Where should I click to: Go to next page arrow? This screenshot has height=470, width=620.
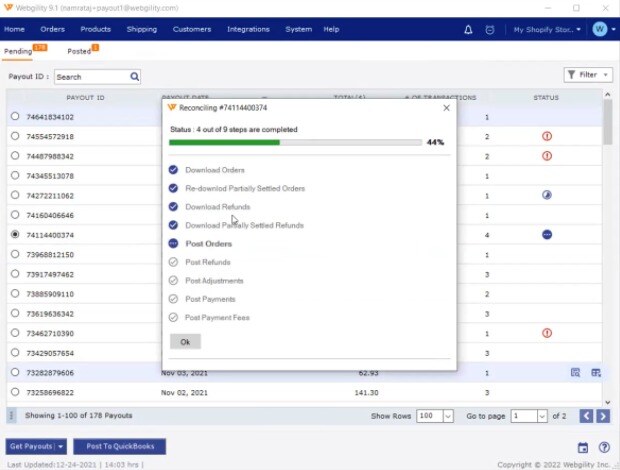click(x=603, y=416)
